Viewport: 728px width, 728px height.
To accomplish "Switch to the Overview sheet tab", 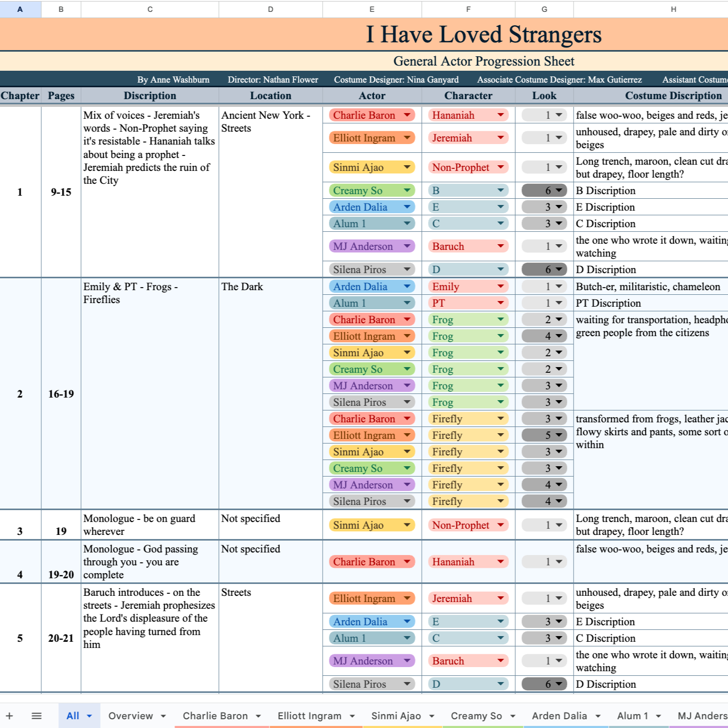I will (x=131, y=716).
